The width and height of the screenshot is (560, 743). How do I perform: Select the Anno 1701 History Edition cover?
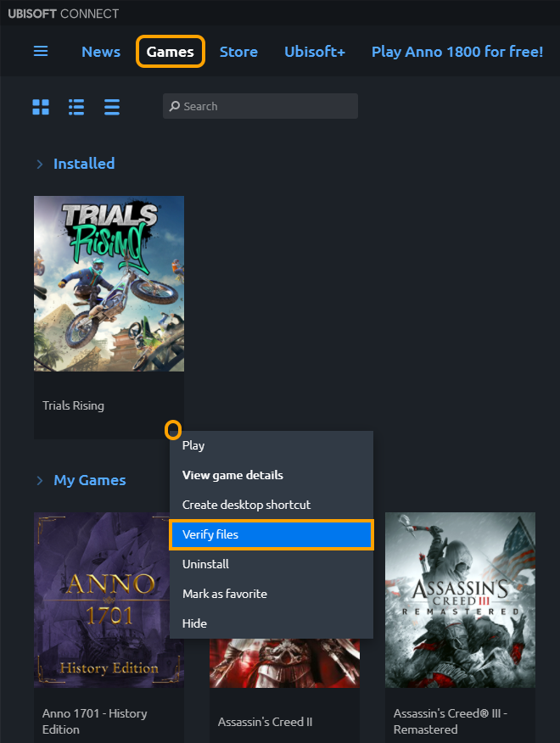102,600
